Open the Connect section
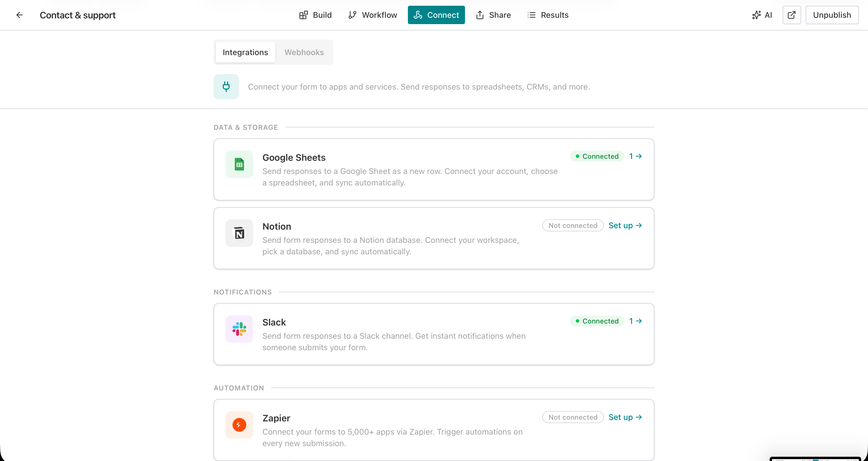Screen dimensions: 868x461 (x=436, y=15)
